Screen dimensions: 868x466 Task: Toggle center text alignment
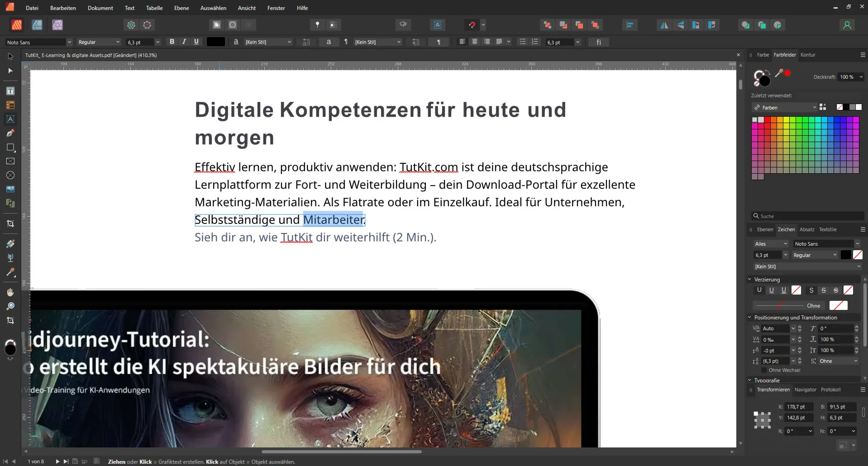[475, 42]
